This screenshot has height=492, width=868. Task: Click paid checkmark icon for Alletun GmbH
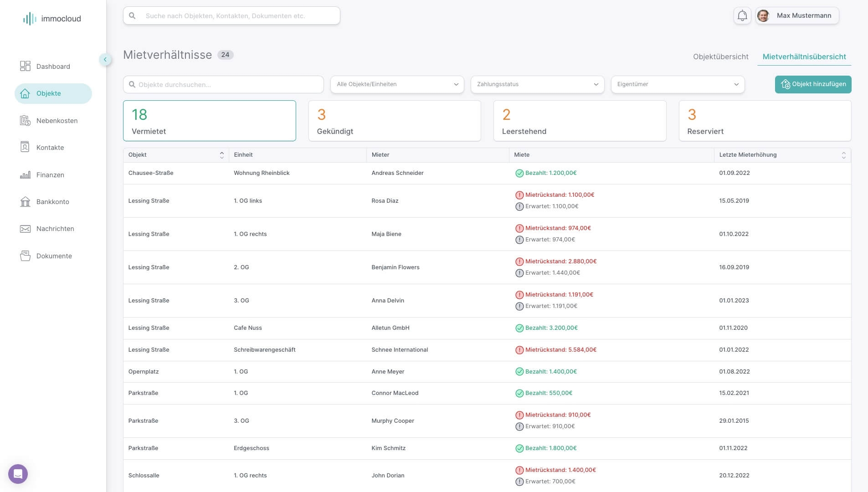(x=519, y=328)
